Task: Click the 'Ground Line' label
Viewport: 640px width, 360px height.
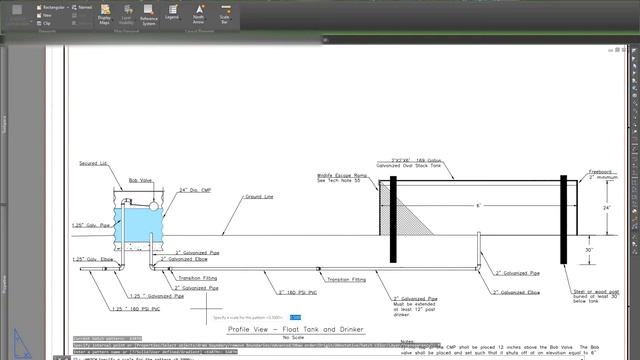Action: point(259,196)
